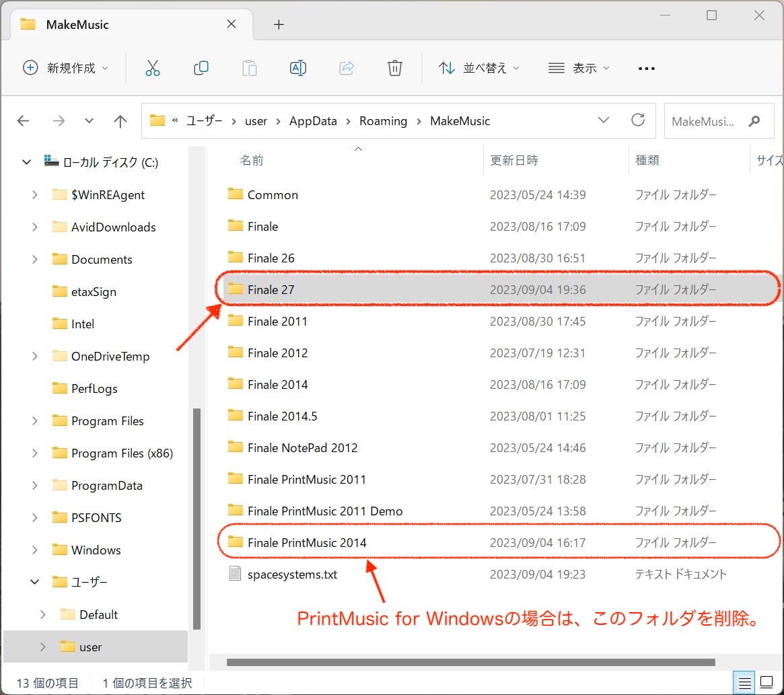Screen dimensions: 784x695
Task: Open the three-dot more options menu
Action: (x=647, y=69)
